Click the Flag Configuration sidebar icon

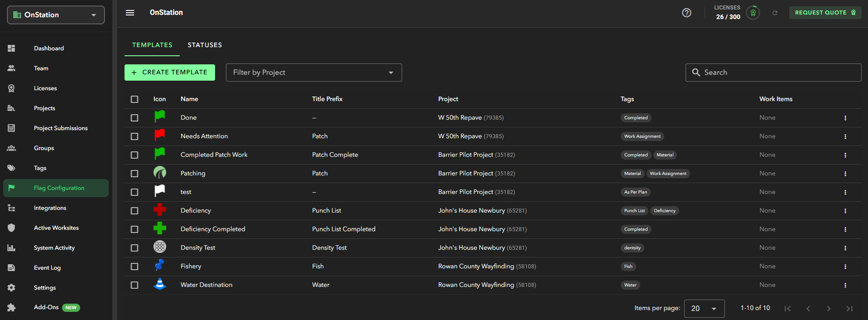coord(11,188)
